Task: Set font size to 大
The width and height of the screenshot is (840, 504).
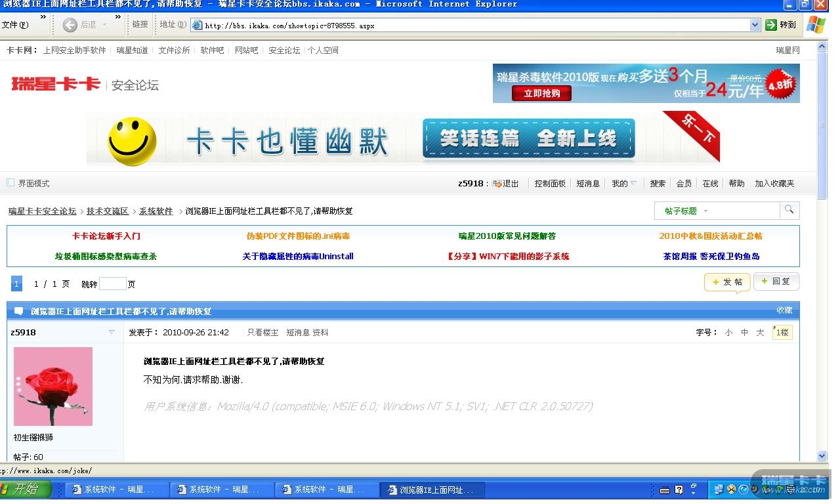Action: pyautogui.click(x=760, y=333)
